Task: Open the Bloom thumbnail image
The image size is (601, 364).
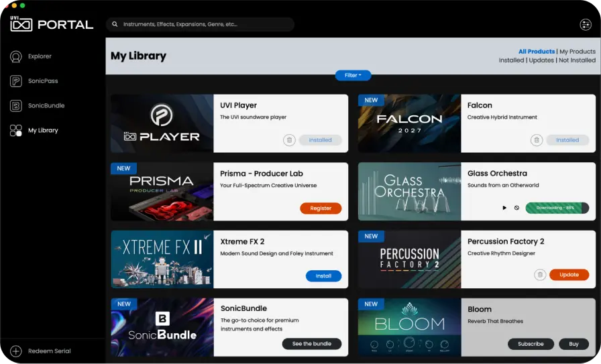Action: [409, 328]
